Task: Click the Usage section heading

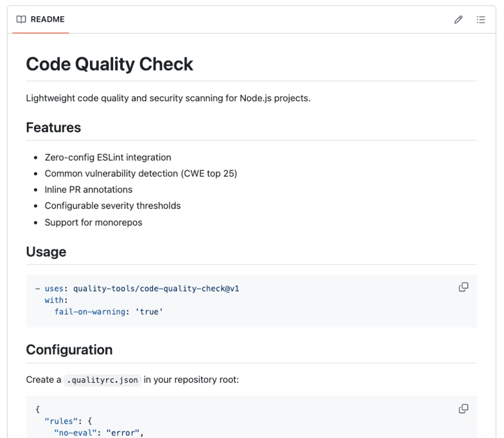Action: coord(46,252)
